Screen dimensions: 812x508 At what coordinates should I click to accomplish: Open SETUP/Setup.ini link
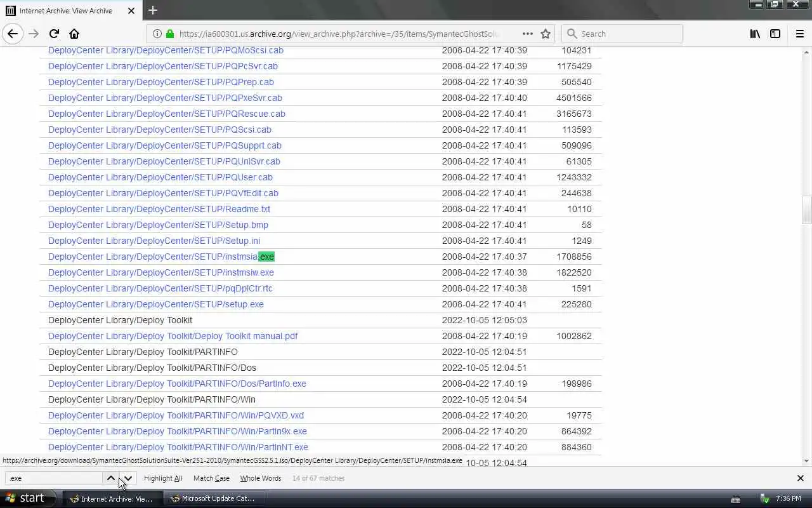coord(154,241)
